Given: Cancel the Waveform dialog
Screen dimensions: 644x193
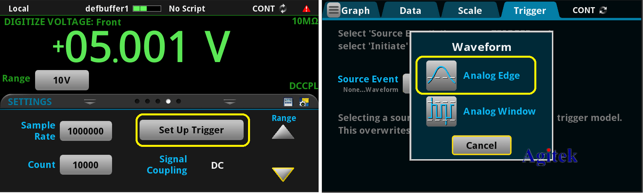Looking at the screenshot, I should (x=481, y=145).
